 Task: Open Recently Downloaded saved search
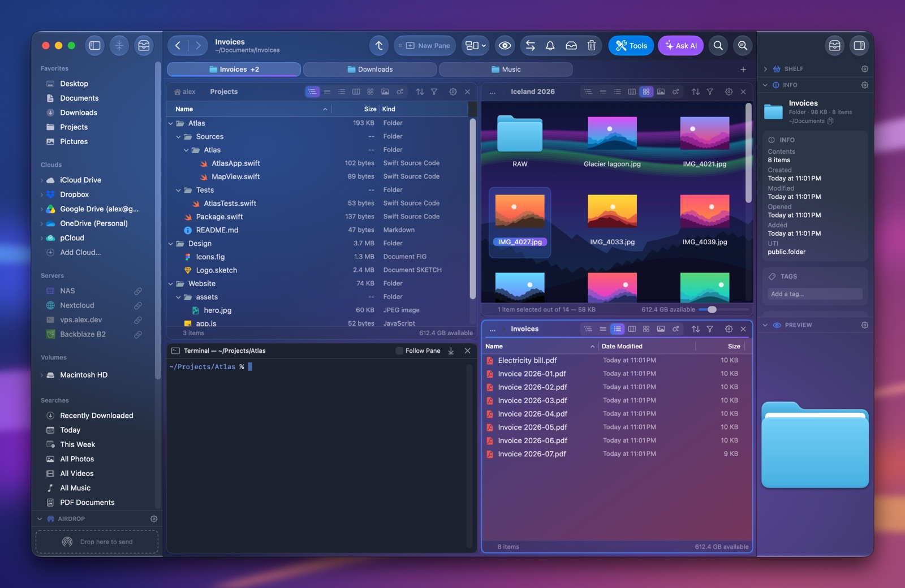click(97, 416)
